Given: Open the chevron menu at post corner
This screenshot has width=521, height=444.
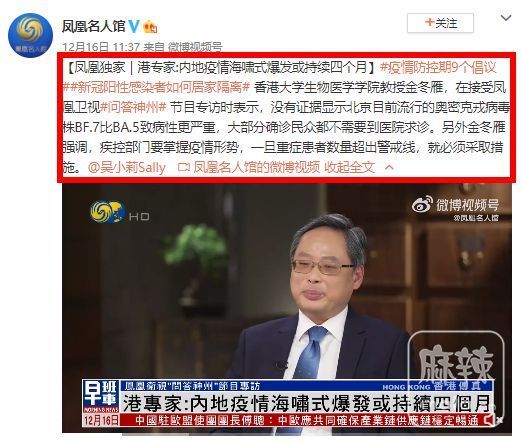Looking at the screenshot, I should 506,18.
